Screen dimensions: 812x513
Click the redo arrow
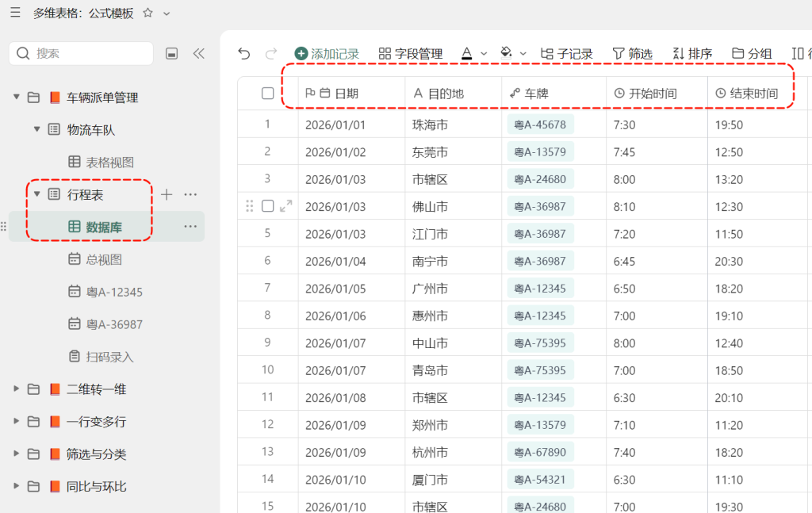tap(271, 53)
